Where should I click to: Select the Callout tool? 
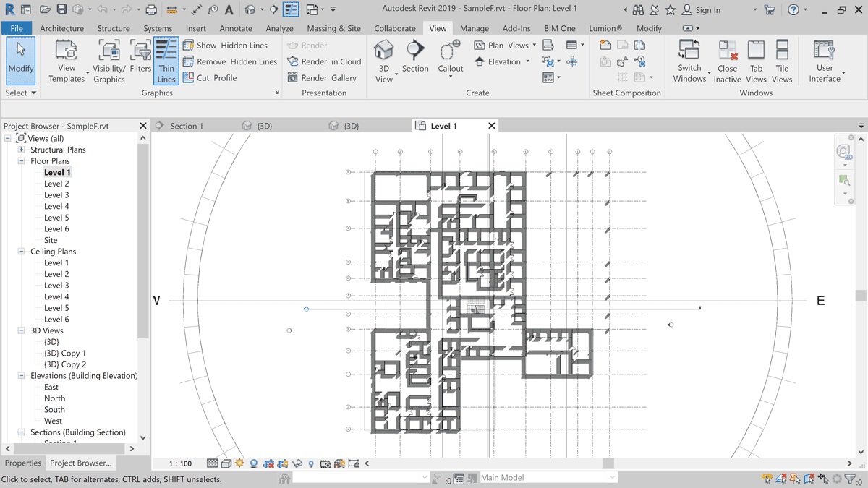coord(450,57)
